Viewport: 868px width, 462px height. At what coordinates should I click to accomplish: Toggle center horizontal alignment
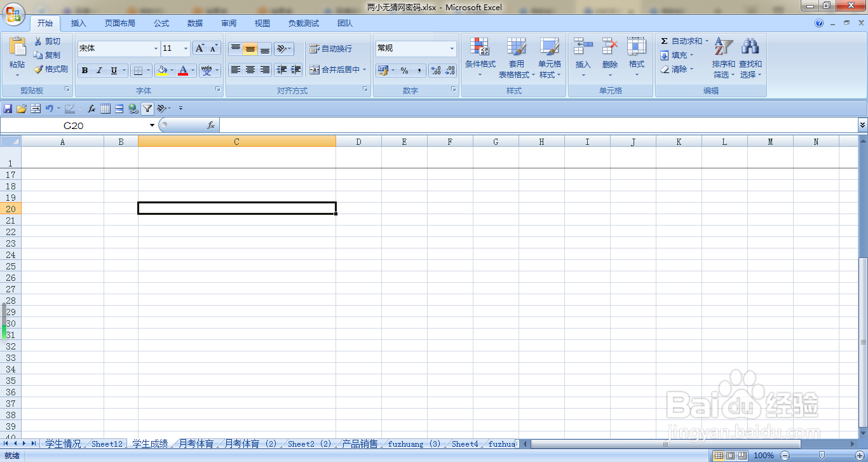click(250, 70)
